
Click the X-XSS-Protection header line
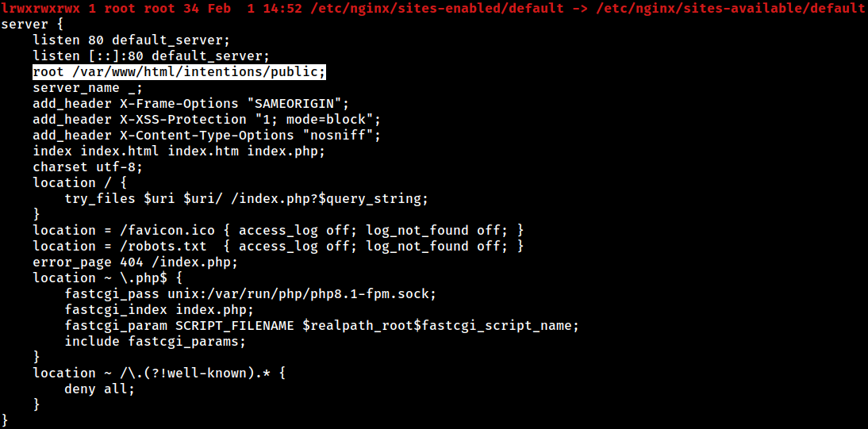pos(206,120)
